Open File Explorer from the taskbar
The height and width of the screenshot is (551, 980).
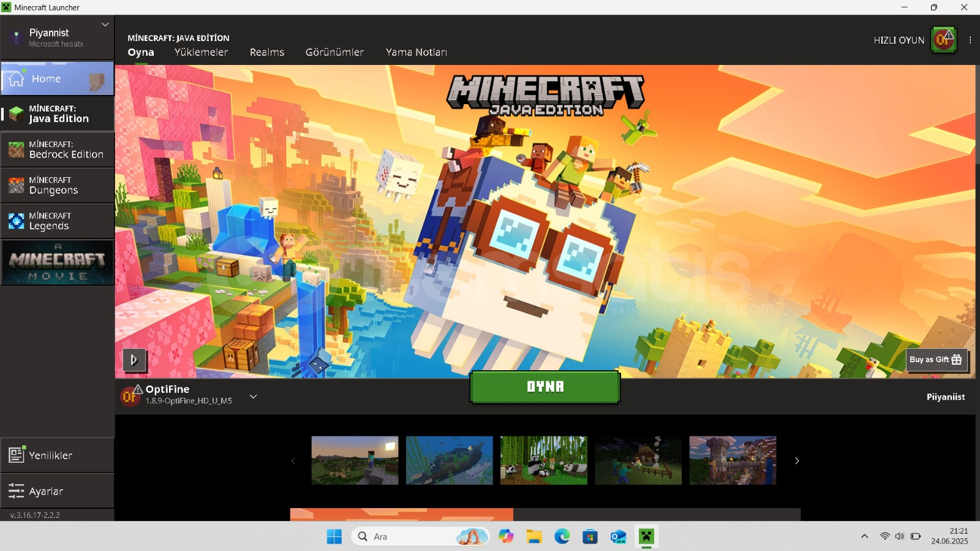(534, 537)
